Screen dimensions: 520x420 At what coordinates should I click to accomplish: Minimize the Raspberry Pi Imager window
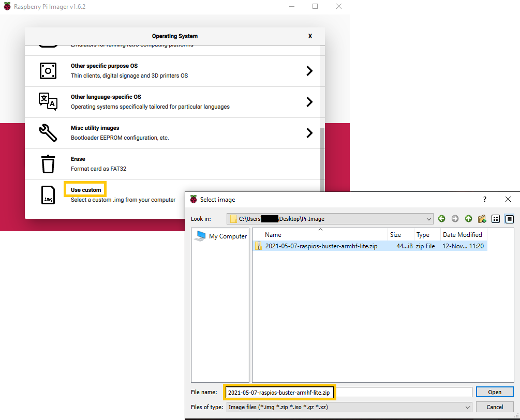point(292,6)
